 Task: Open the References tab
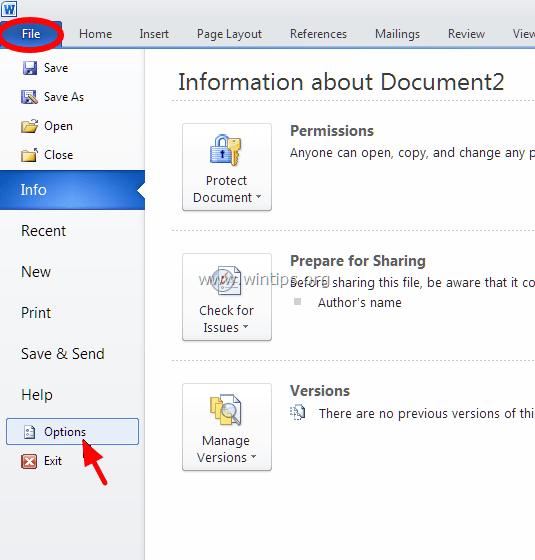[318, 34]
